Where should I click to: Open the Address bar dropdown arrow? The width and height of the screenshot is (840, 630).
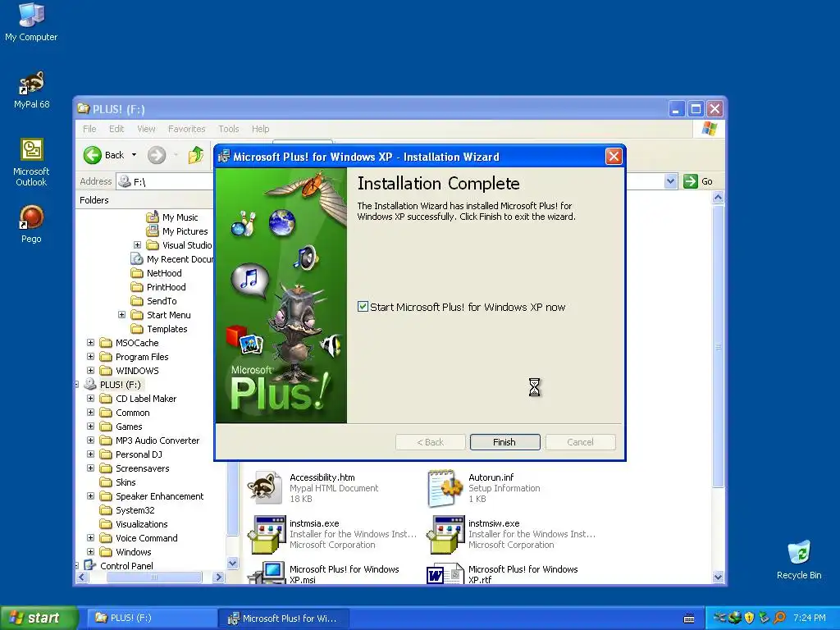pos(670,181)
